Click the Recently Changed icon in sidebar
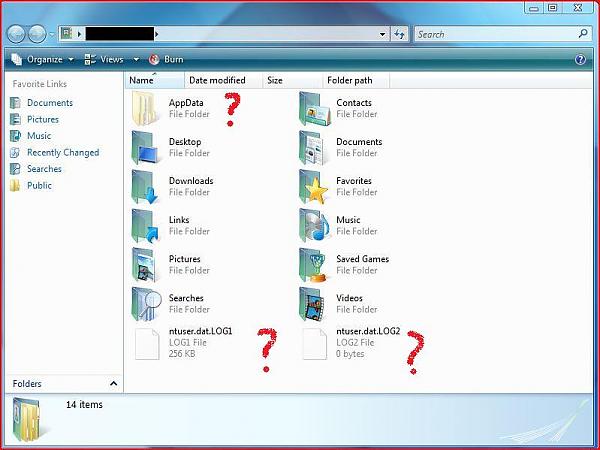 pyautogui.click(x=15, y=152)
